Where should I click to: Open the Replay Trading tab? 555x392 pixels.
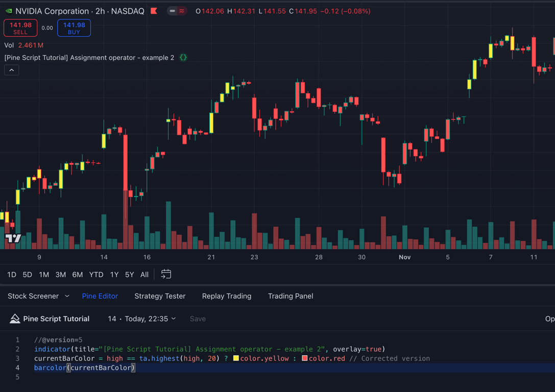(227, 296)
